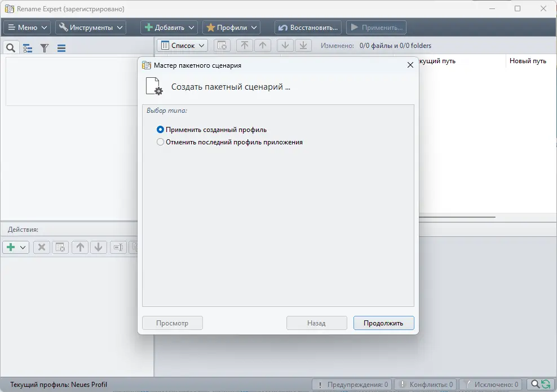557x392 pixels.
Task: Click the search magnifier icon in left panel
Action: click(x=11, y=48)
